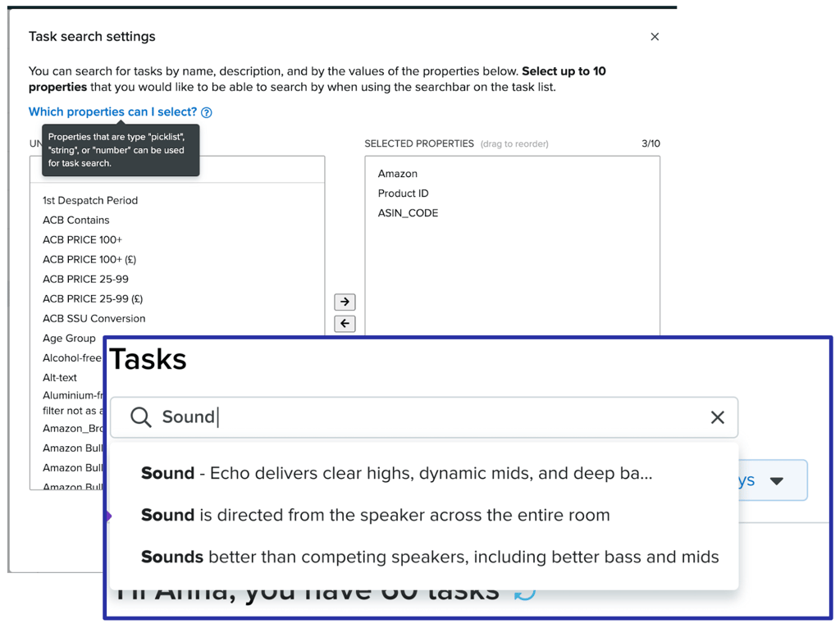840x628 pixels.
Task: Select 'Alt-text' property
Action: click(x=59, y=377)
